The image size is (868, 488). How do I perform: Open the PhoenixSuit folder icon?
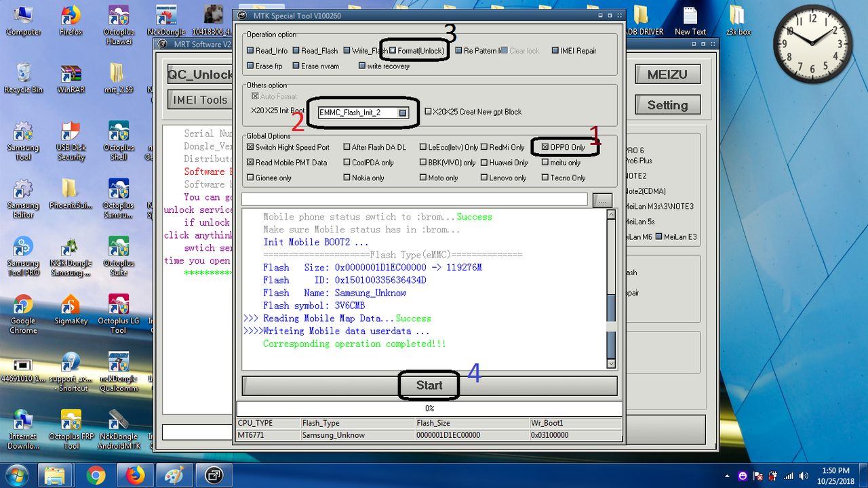coord(71,194)
